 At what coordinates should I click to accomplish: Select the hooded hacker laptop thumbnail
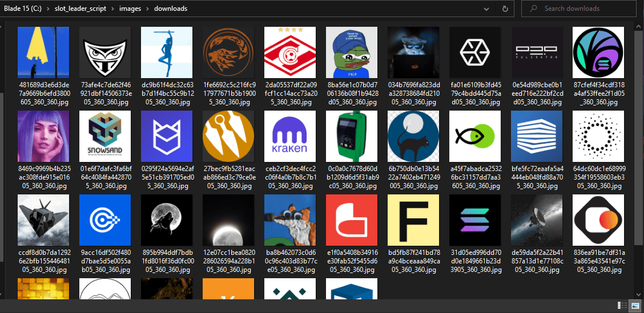tap(413, 52)
